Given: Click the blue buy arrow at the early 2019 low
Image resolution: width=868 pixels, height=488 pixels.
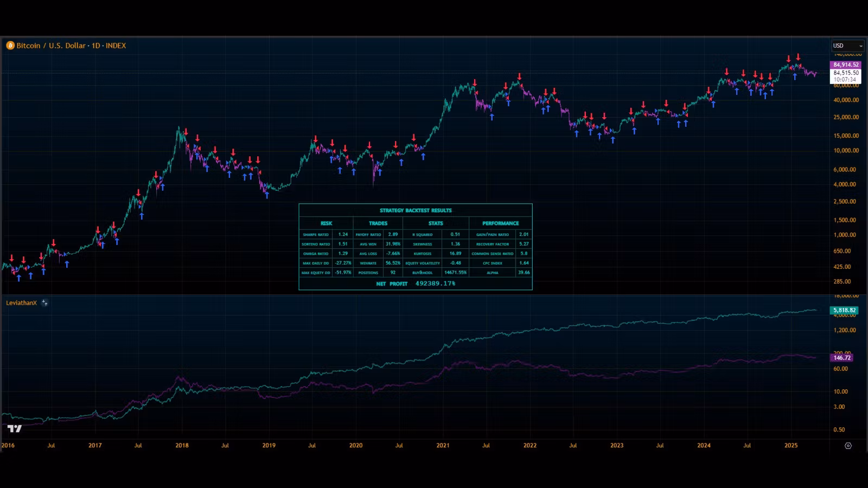Looking at the screenshot, I should (267, 195).
